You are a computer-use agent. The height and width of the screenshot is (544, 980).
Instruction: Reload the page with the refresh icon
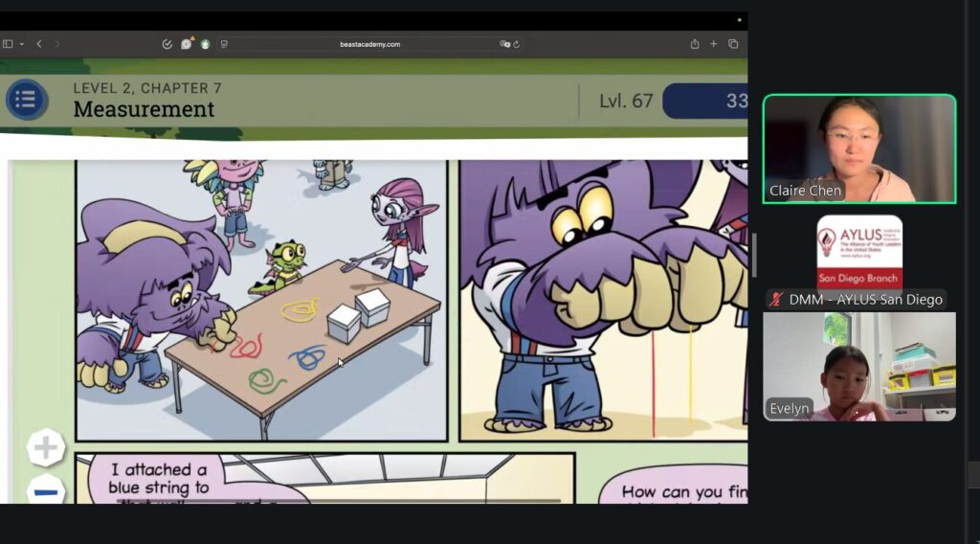click(516, 44)
